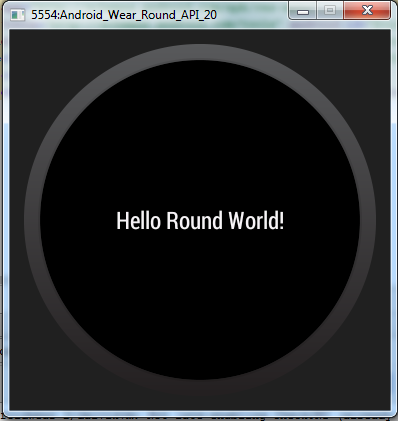The height and width of the screenshot is (421, 398).
Task: Click the emulator window icon in title bar
Action: coord(18,15)
